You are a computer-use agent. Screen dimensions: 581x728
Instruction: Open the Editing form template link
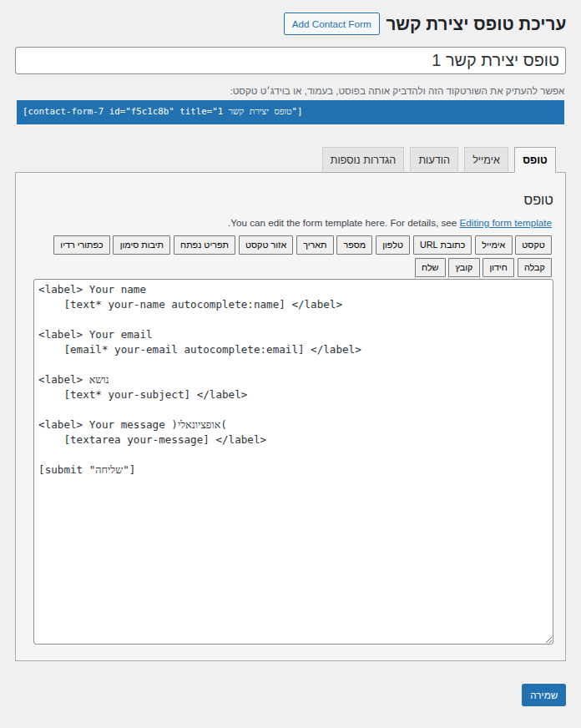point(505,223)
